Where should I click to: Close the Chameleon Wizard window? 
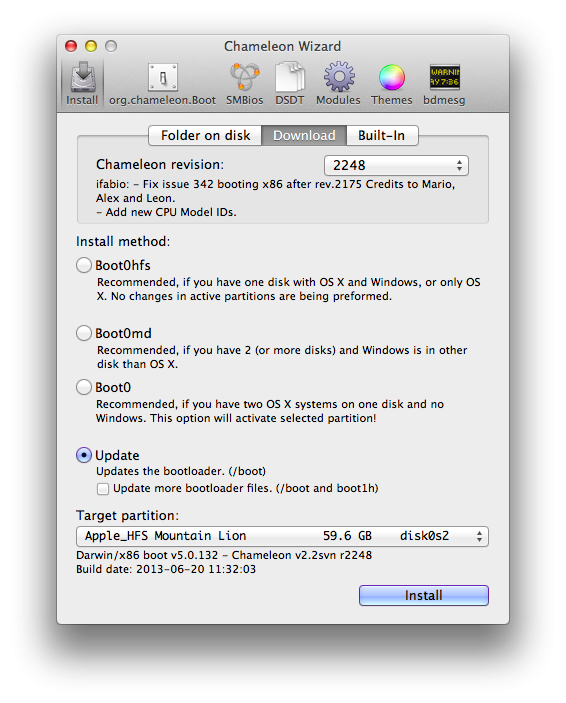(71, 46)
